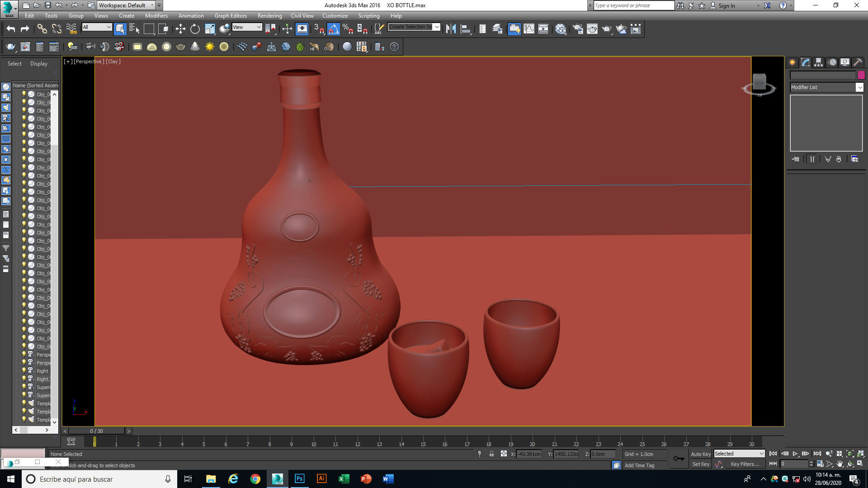Click the Redo arrow in the main toolbar
The width and height of the screenshot is (868, 488).
point(25,29)
